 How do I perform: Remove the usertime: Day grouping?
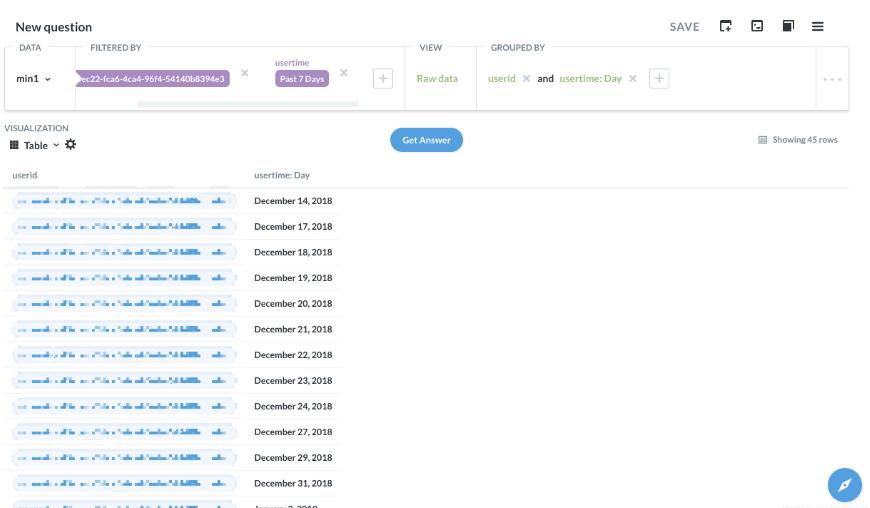632,78
